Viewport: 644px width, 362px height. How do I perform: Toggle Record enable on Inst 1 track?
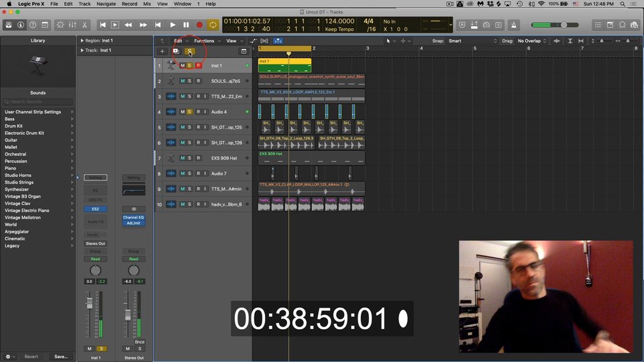tap(199, 66)
